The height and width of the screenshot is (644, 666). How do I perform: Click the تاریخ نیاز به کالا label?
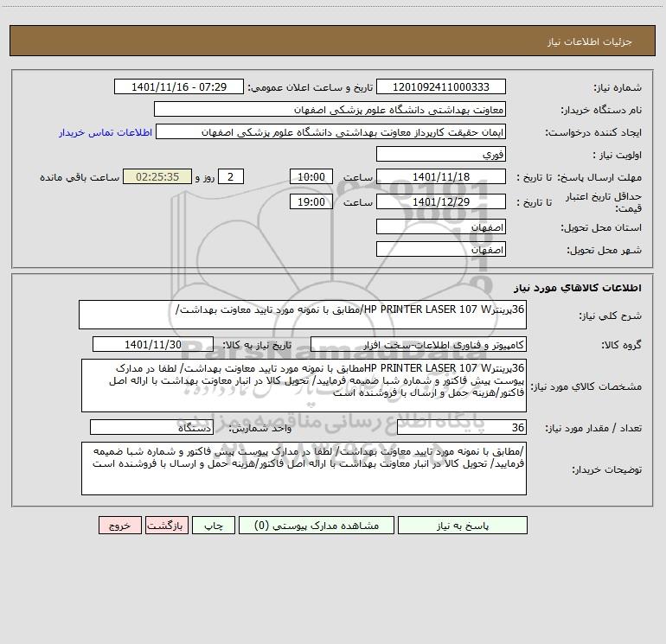[258, 345]
